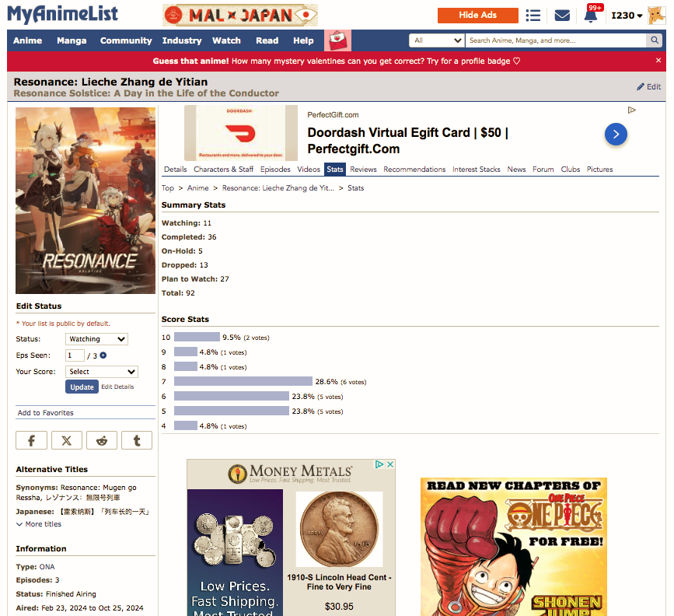Switch to the News tab
The height and width of the screenshot is (616, 674).
(516, 170)
